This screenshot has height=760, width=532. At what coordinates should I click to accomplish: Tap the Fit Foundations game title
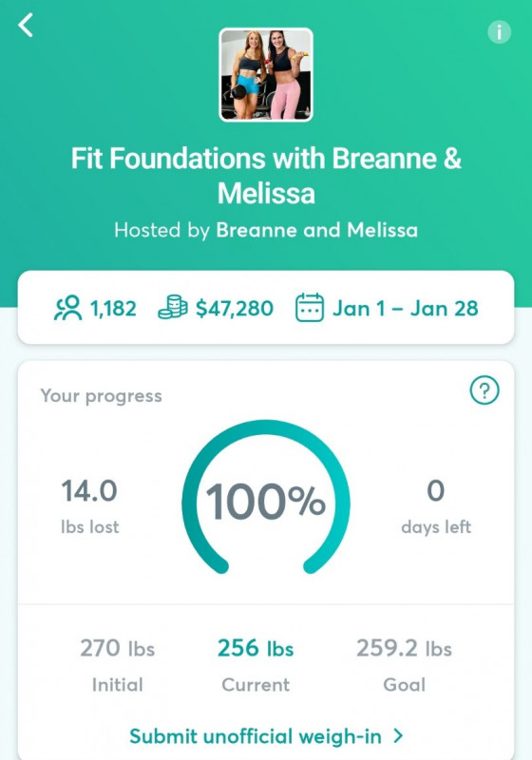click(x=266, y=176)
